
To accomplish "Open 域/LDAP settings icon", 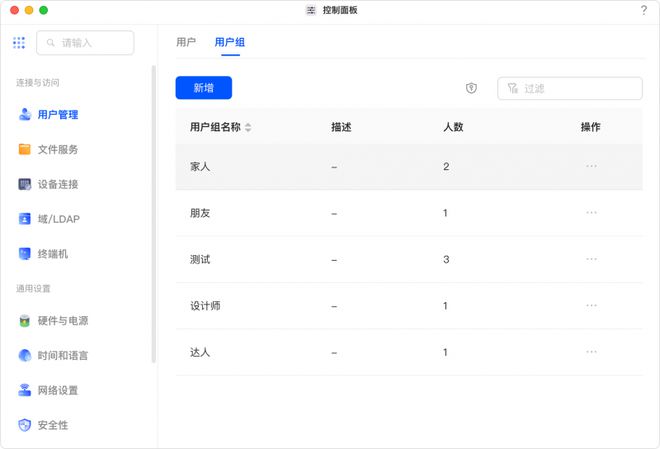I will tap(25, 219).
